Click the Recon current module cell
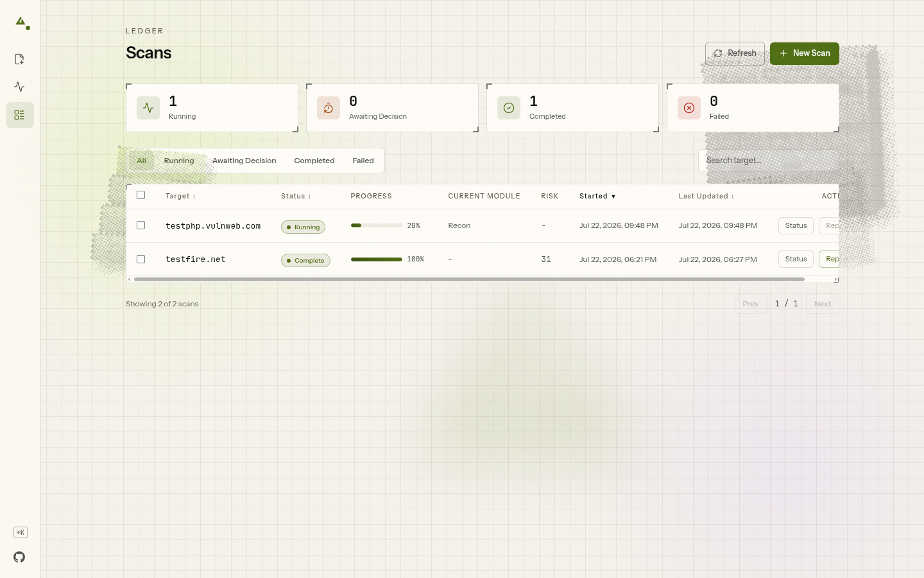 point(459,225)
